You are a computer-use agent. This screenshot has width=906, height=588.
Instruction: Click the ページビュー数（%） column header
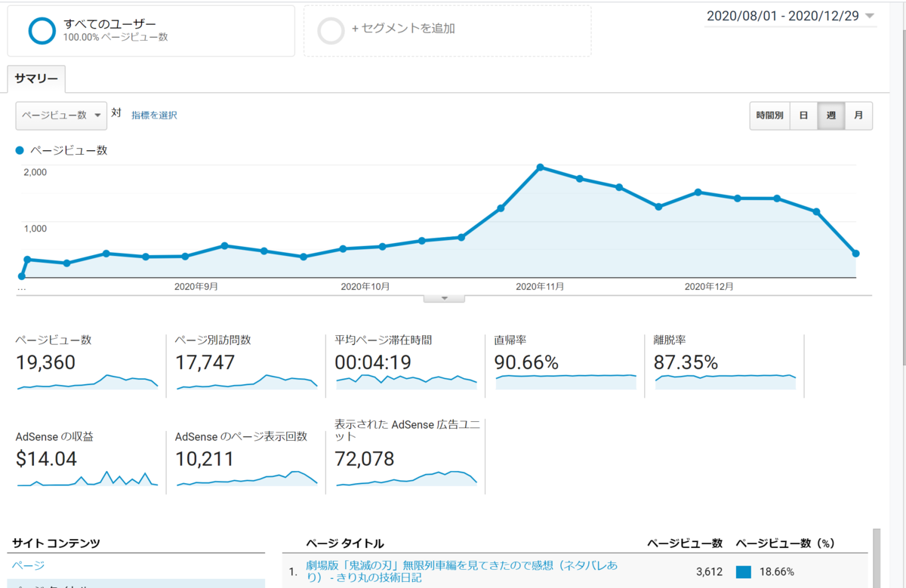point(785,543)
